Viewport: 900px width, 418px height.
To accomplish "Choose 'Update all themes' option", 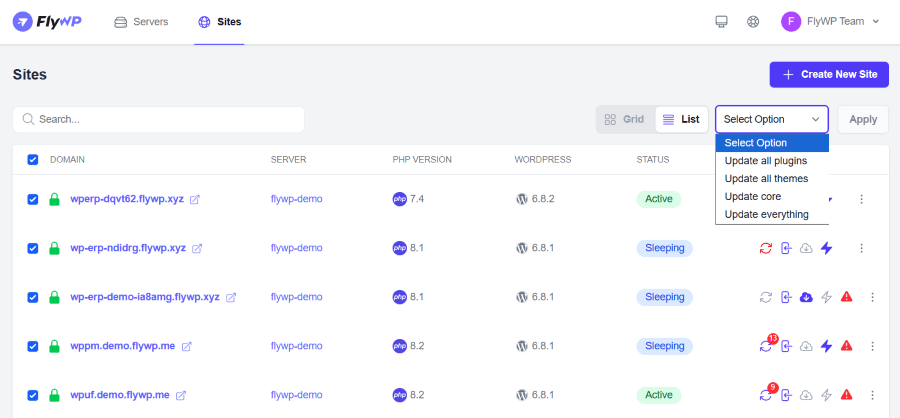I will point(772,179).
